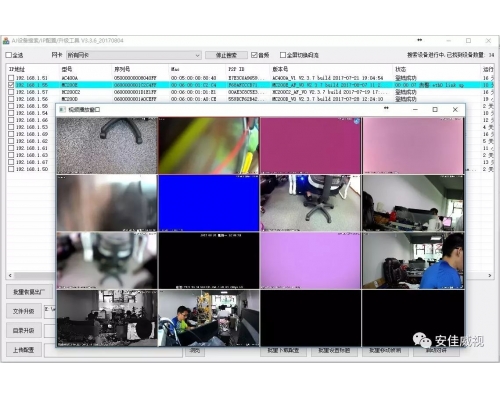The width and height of the screenshot is (500, 400).
Task: Uncheck the row checkbox for 192.168.1.55
Action: tap(11, 85)
